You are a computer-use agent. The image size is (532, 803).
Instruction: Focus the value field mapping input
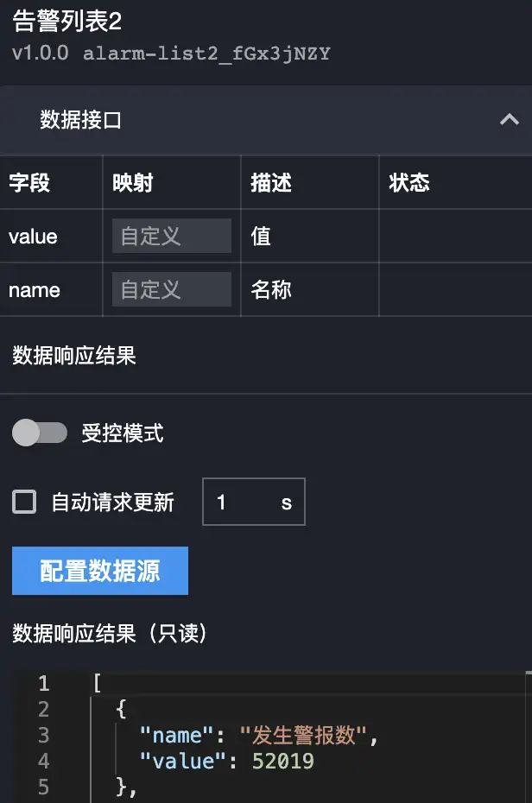point(171,236)
